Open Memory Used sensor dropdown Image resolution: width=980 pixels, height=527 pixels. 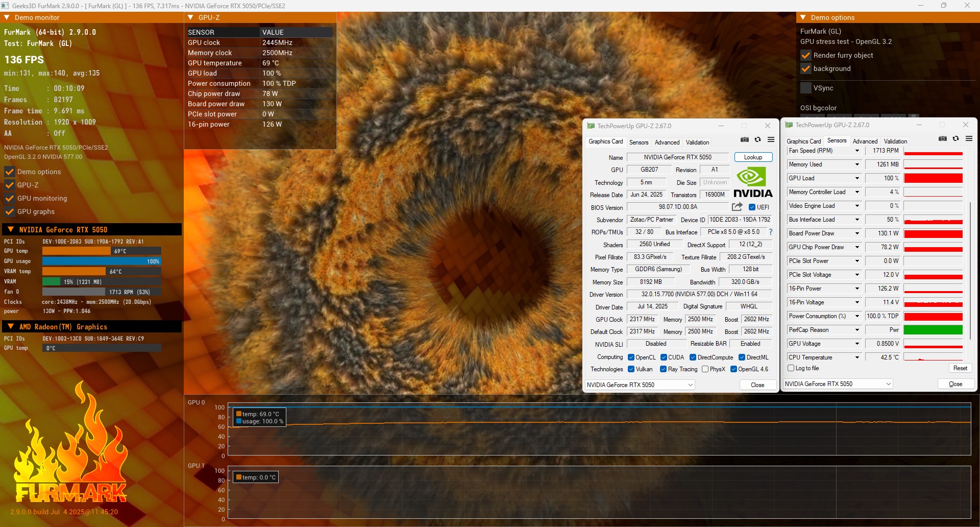coord(857,164)
